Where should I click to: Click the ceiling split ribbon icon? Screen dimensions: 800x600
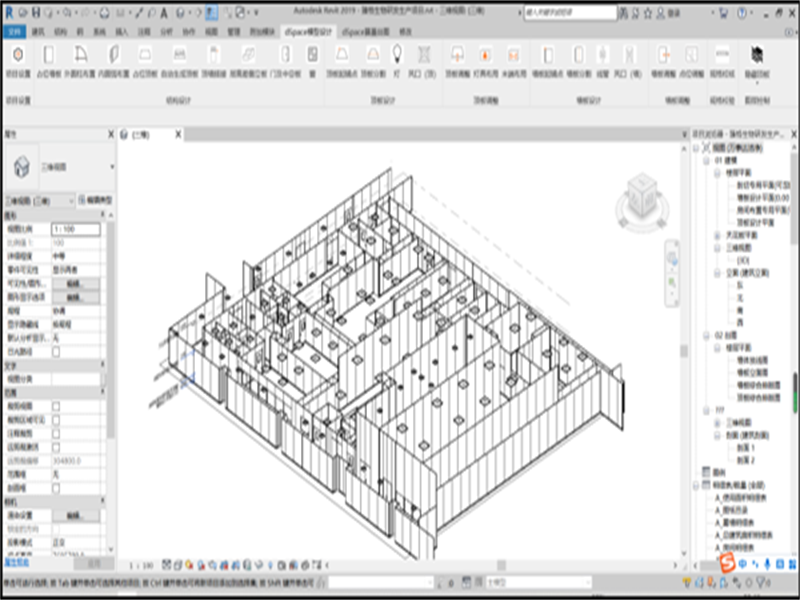373,55
